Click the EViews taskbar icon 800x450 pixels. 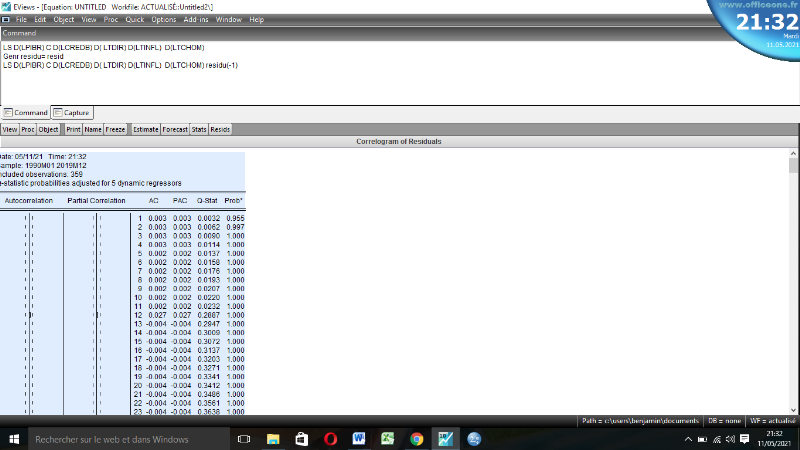(445, 439)
